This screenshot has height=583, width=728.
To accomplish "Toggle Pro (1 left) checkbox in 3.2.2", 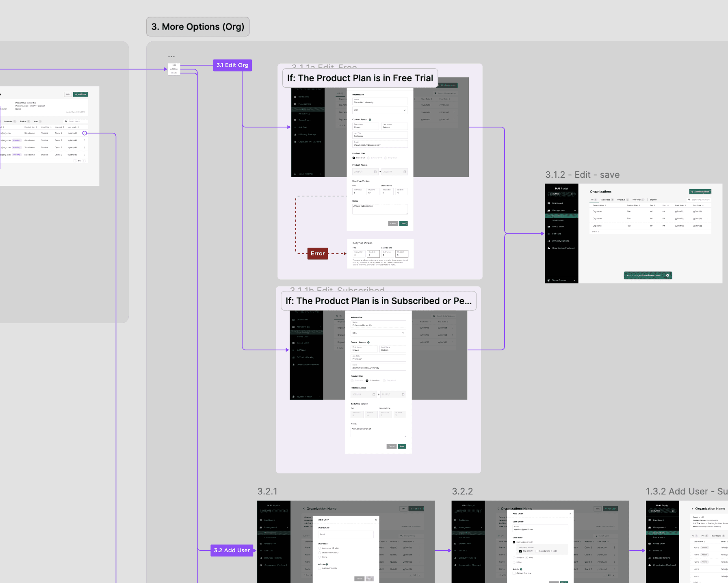I will click(521, 551).
